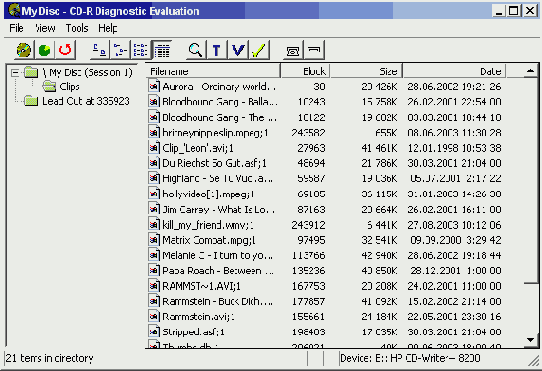Sort by Size column header
Screen dimensions: 542x371
point(367,71)
